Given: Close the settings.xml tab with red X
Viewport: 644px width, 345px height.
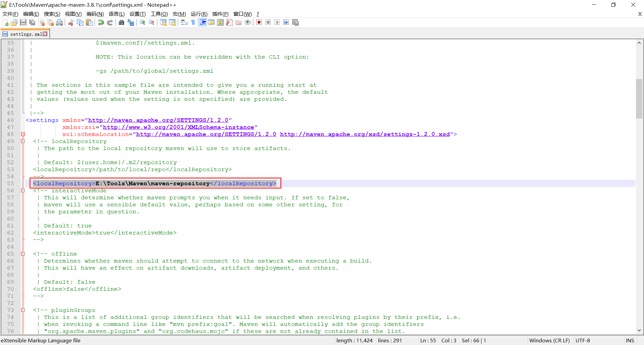Looking at the screenshot, I should pos(45,34).
